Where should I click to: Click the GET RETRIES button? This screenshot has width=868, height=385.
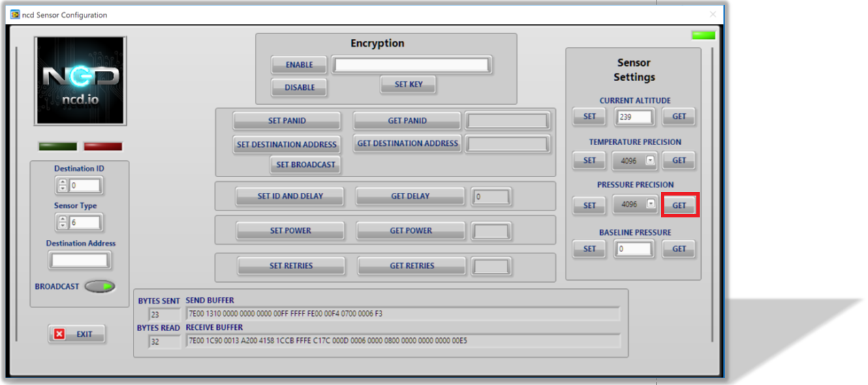412,266
